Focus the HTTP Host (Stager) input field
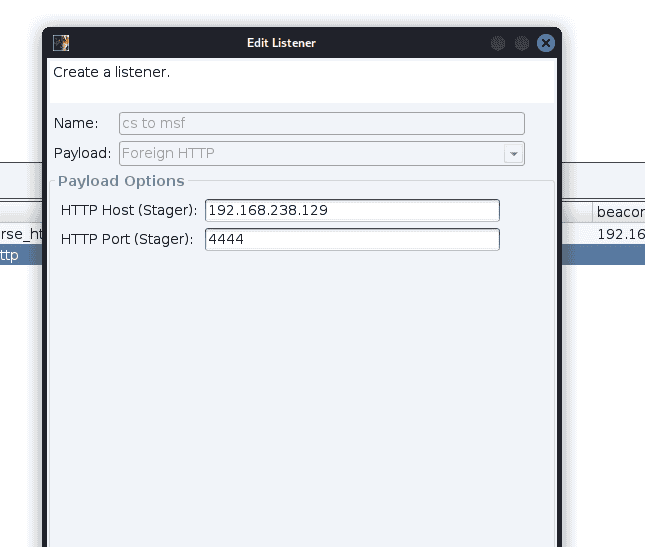Viewport: 645px width, 547px height. tap(351, 211)
